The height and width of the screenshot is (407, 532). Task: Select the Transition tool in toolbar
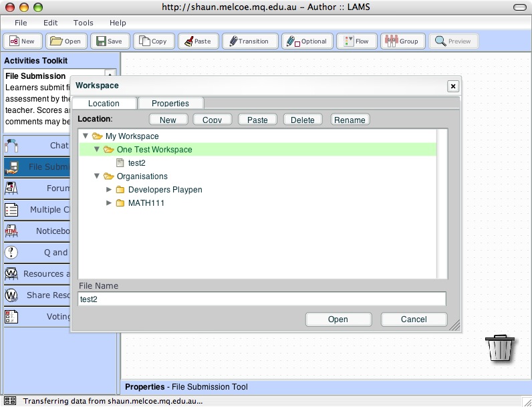[x=248, y=41]
